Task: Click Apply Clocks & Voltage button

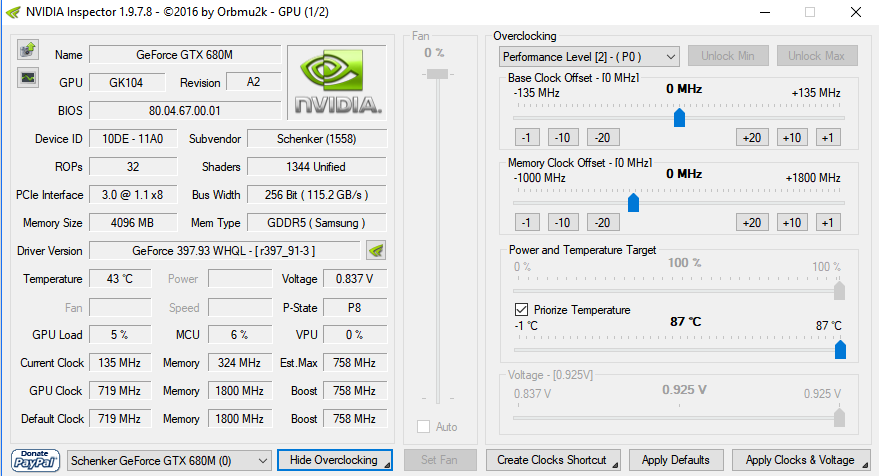Action: [x=801, y=460]
